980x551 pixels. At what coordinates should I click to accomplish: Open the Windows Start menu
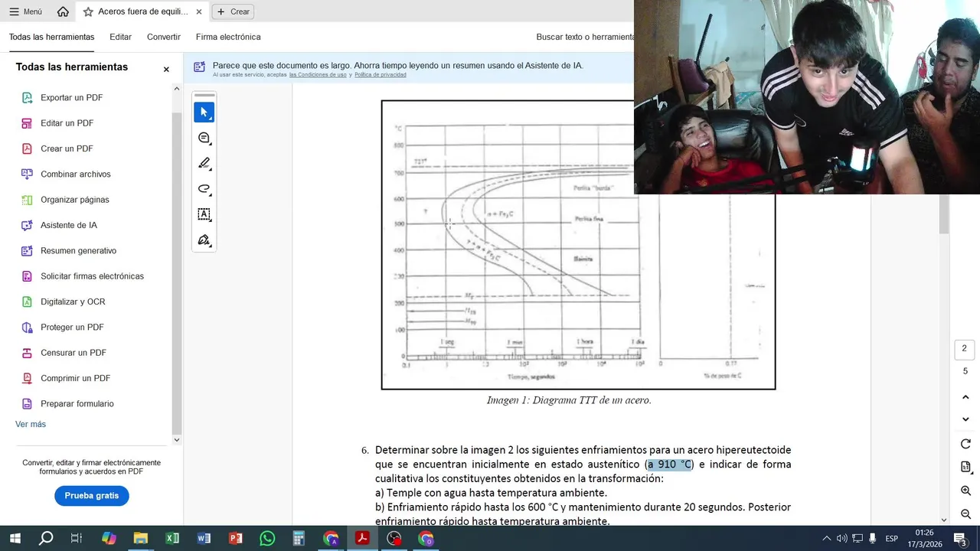click(15, 539)
